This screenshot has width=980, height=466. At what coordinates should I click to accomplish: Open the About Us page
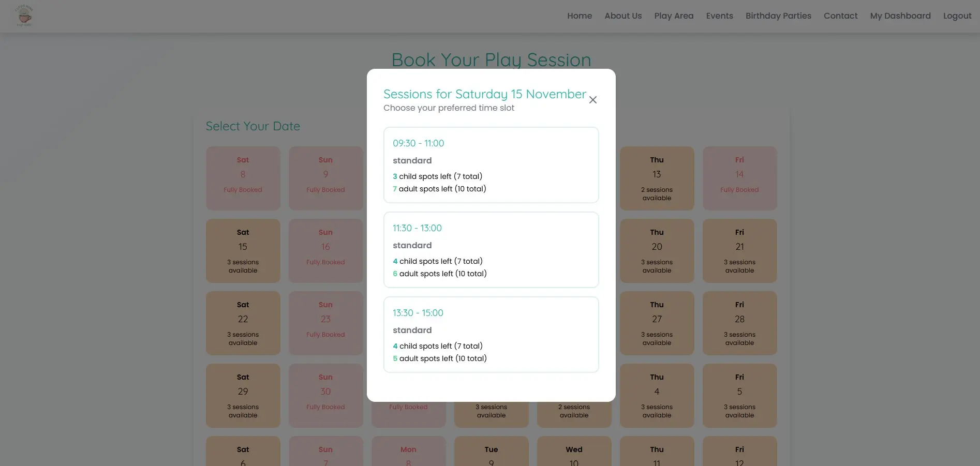tap(622, 16)
